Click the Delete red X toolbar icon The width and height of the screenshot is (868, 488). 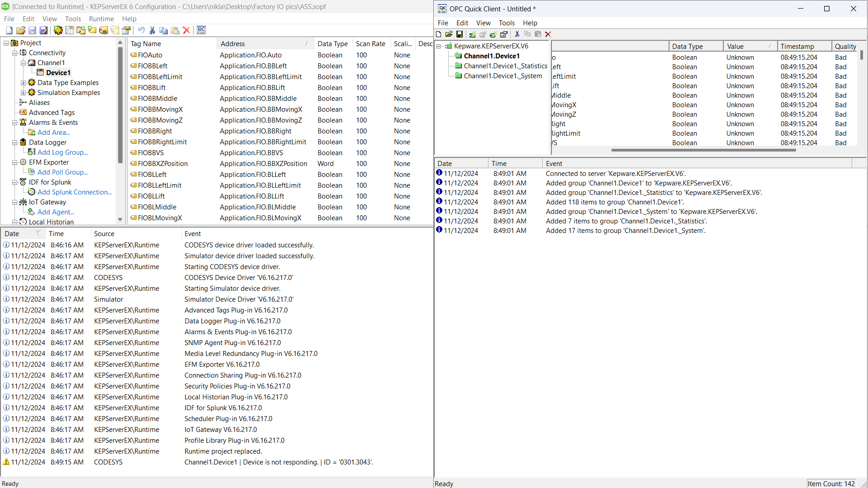pos(186,30)
